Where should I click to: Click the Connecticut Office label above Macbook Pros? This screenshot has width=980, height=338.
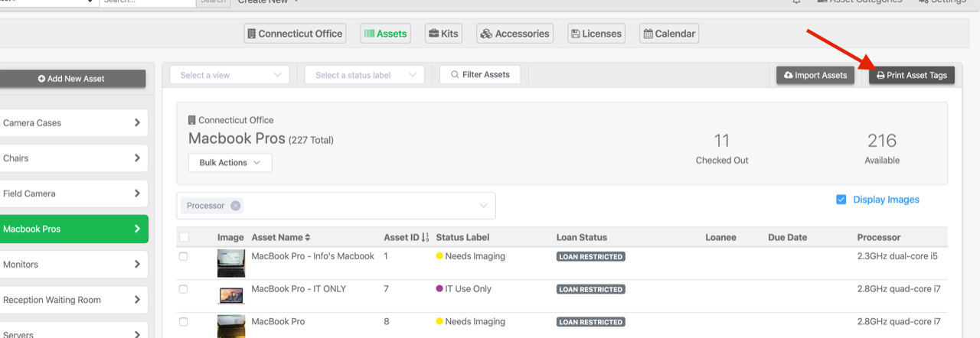(230, 120)
